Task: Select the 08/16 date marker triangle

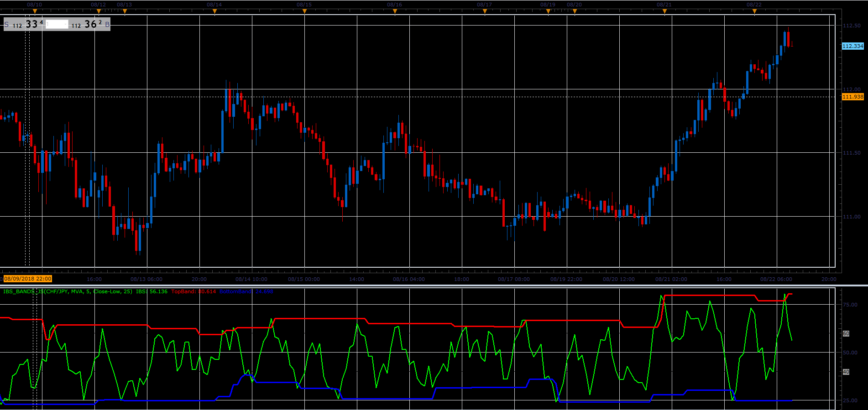Action: point(395,12)
